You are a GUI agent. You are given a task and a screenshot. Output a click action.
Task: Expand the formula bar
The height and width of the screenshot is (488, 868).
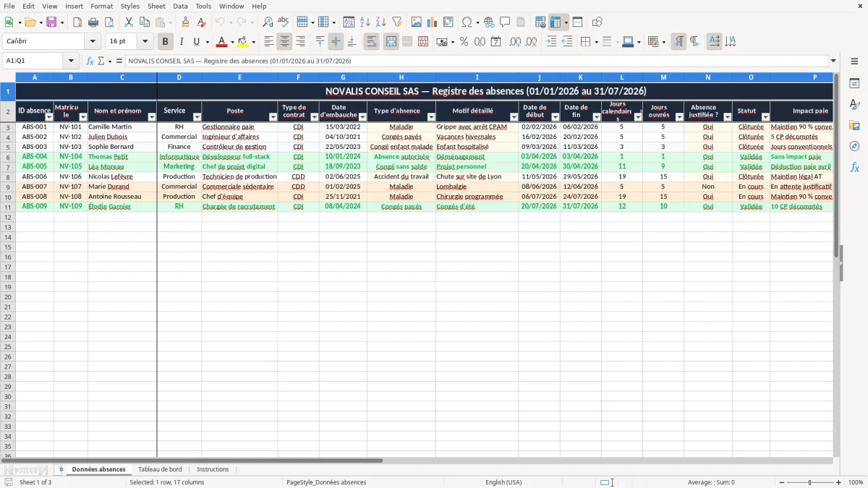[833, 61]
